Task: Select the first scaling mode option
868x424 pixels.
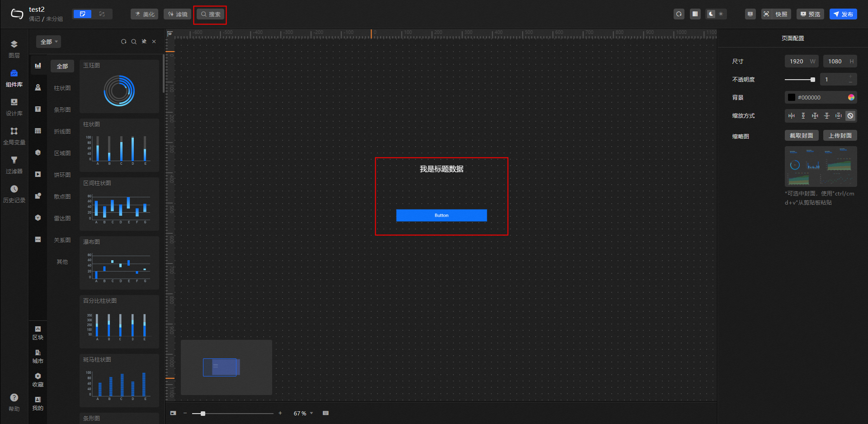Action: [792, 116]
